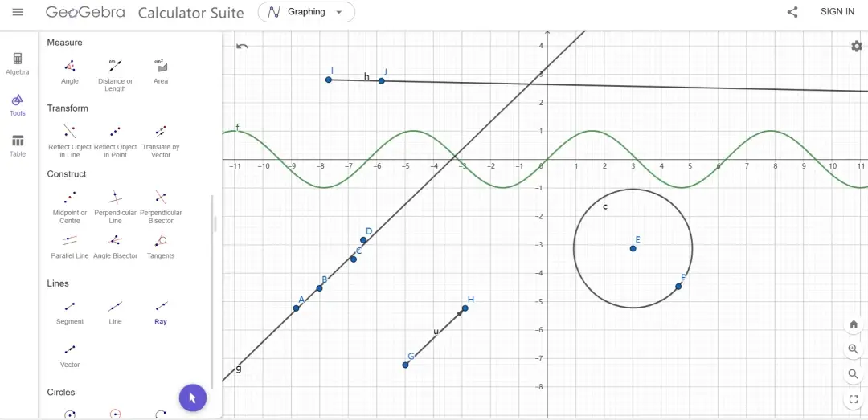Click the SIGN IN link

tap(837, 11)
